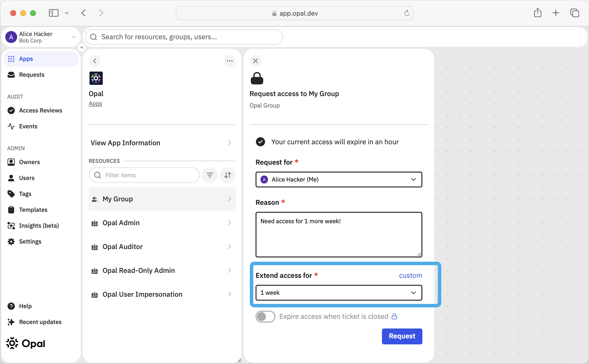Open Safari share menu
Screen dimensions: 589x364
click(538, 13)
